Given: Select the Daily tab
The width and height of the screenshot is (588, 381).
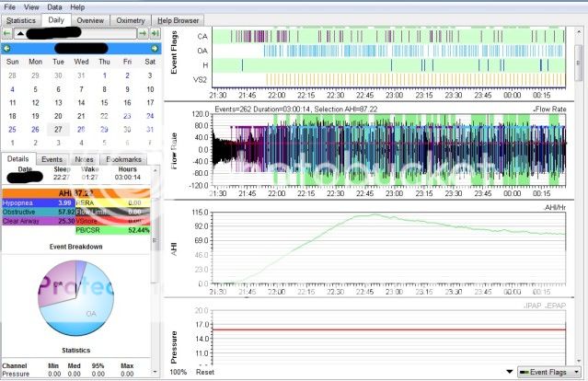Looking at the screenshot, I should click(x=56, y=20).
